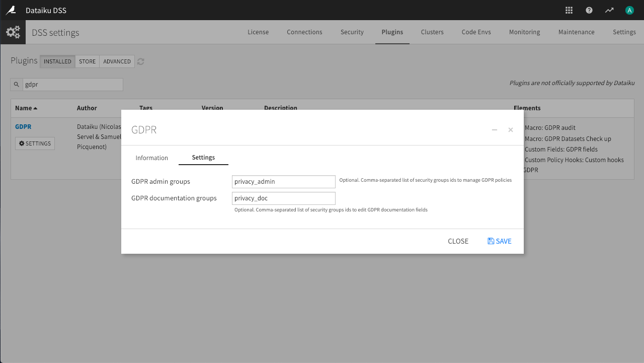Screen dimensions: 644x363
Task: Click the Dataiku bird logo
Action: point(10,10)
